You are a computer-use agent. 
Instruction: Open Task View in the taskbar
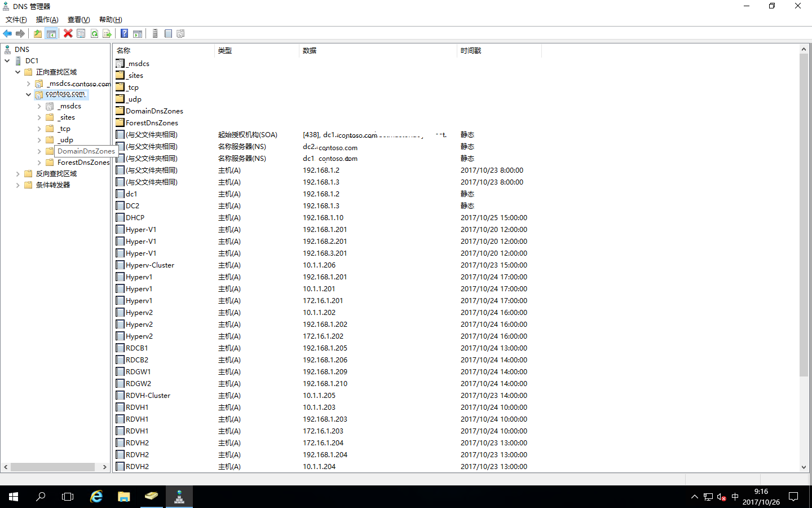click(x=68, y=497)
